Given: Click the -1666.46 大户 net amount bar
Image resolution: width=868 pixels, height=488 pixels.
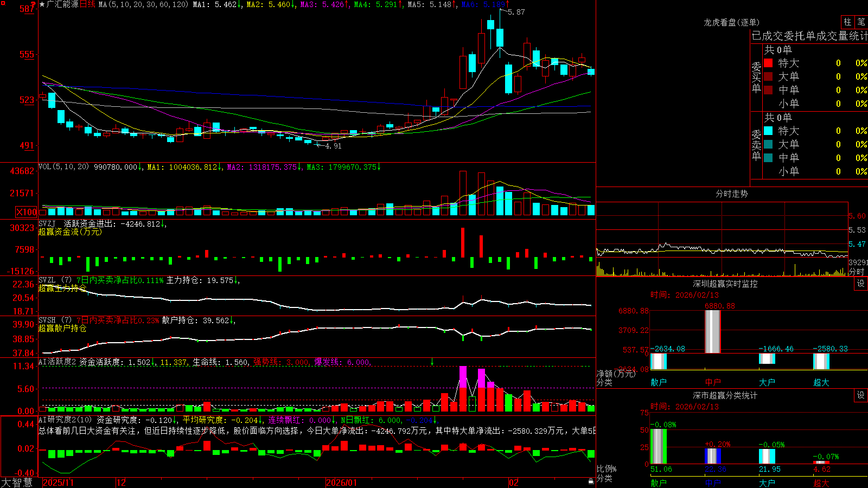Looking at the screenshot, I should (767, 358).
